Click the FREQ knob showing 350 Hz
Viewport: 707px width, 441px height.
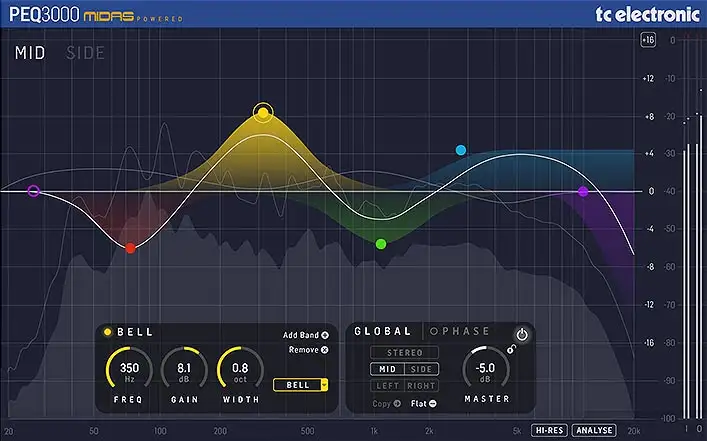[x=129, y=368]
